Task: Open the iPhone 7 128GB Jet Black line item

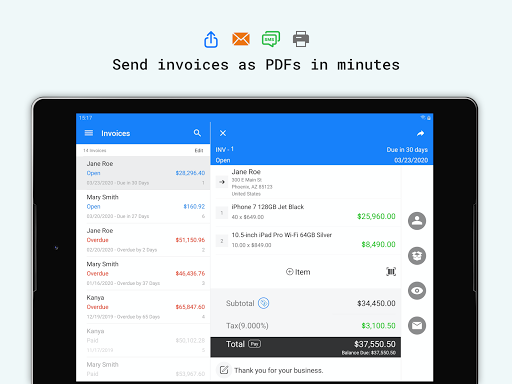Action: (x=306, y=212)
